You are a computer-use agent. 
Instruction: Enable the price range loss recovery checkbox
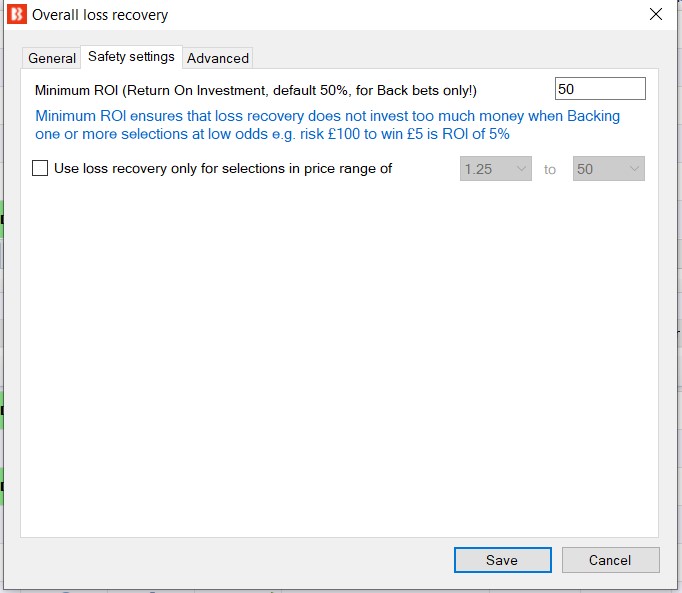click(x=40, y=168)
